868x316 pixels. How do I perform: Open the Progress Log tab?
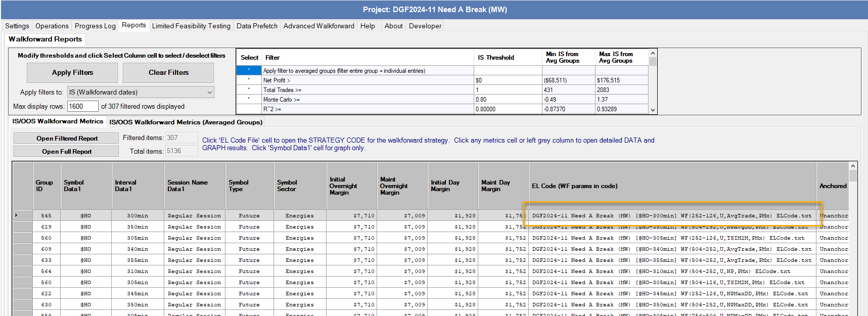tap(95, 26)
